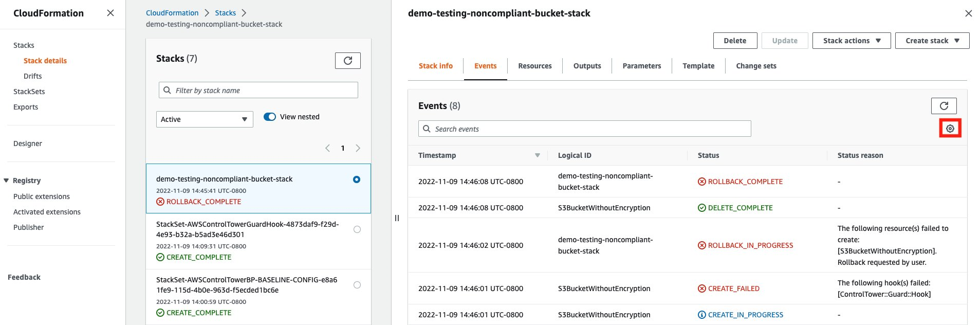The image size is (980, 325).
Task: Follow the CloudFormation breadcrumb link
Action: point(172,13)
